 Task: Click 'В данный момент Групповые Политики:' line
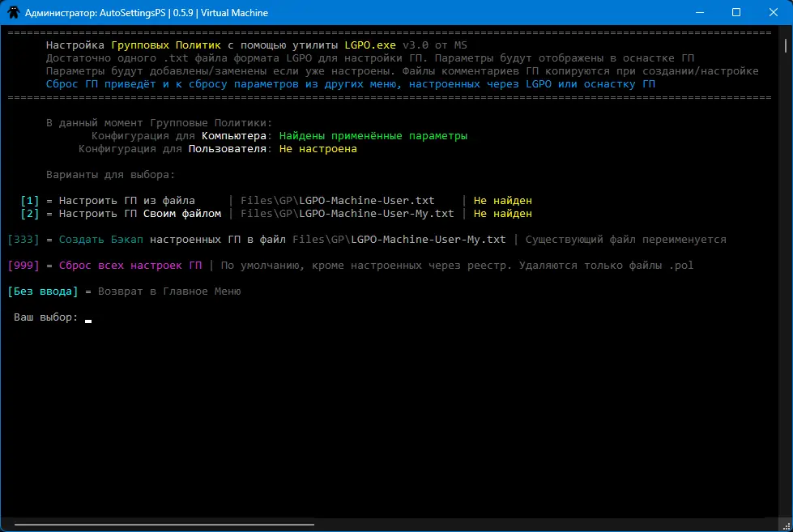(x=160, y=123)
